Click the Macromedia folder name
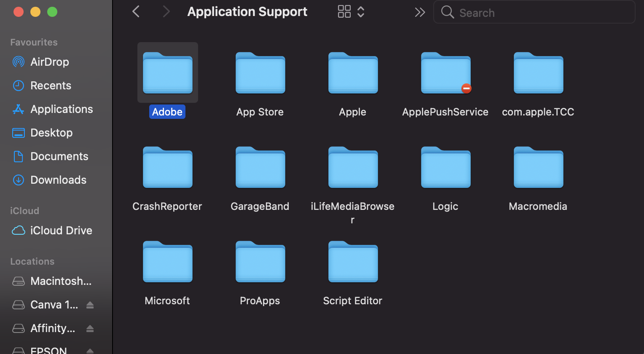644x354 pixels. click(x=538, y=206)
